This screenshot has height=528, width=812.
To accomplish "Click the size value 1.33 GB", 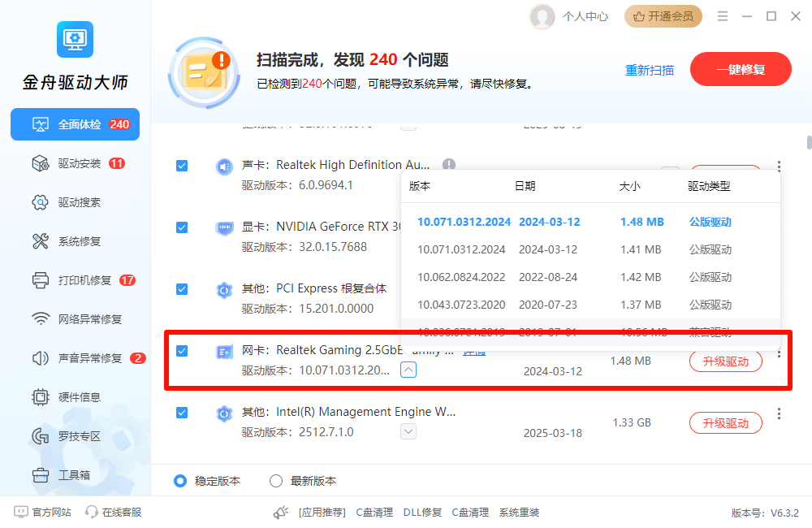I will pos(632,422).
